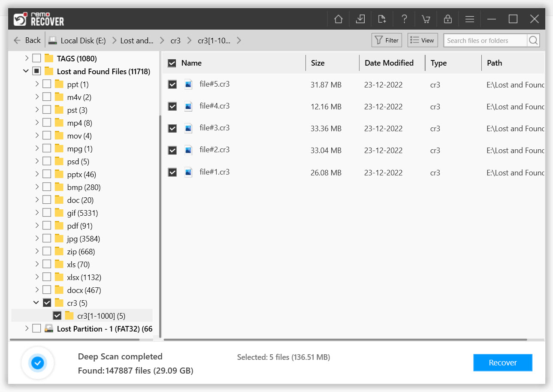Viewport: 553px width, 392px height.
Task: Check the jpg (3584) folder checkbox
Action: pos(46,238)
